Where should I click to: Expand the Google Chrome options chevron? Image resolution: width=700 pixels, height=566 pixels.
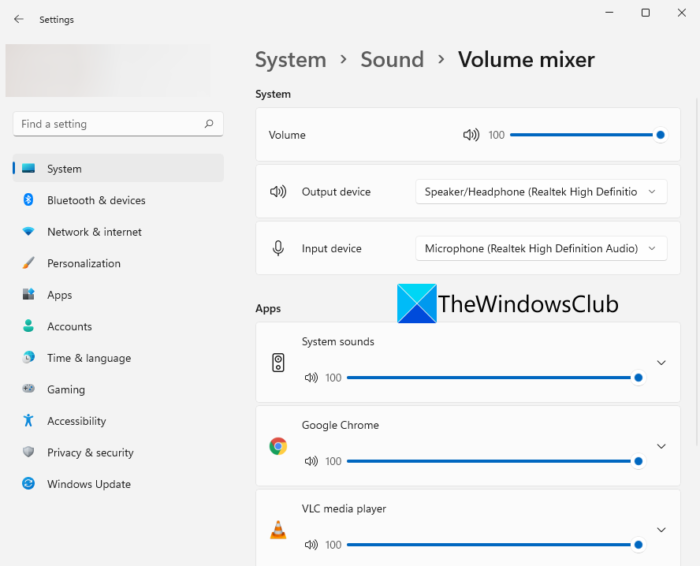[661, 446]
